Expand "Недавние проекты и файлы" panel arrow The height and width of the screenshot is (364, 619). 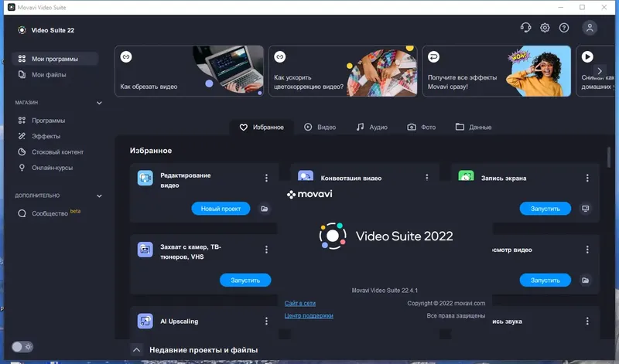(137, 350)
